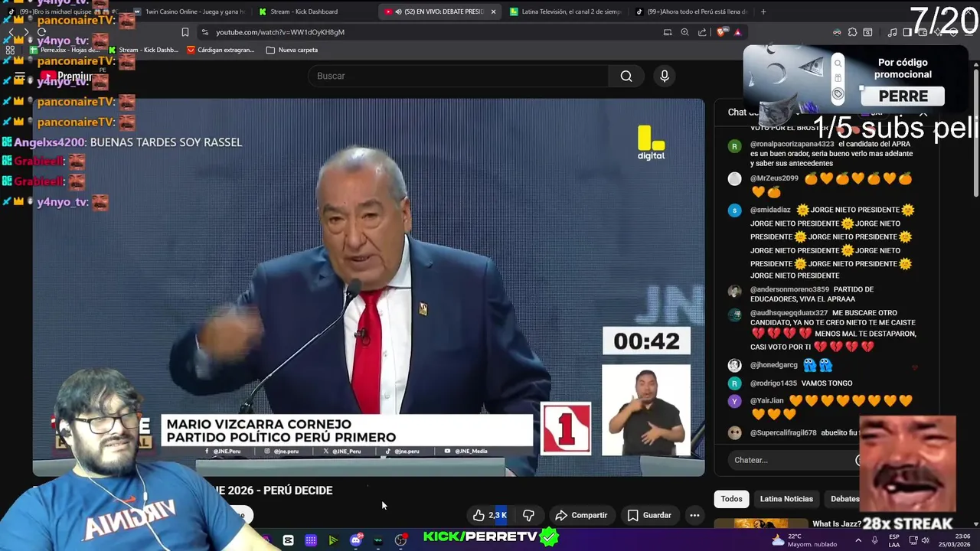Image resolution: width=980 pixels, height=551 pixels.
Task: Click @smidadiaz chat username
Action: [x=770, y=210]
